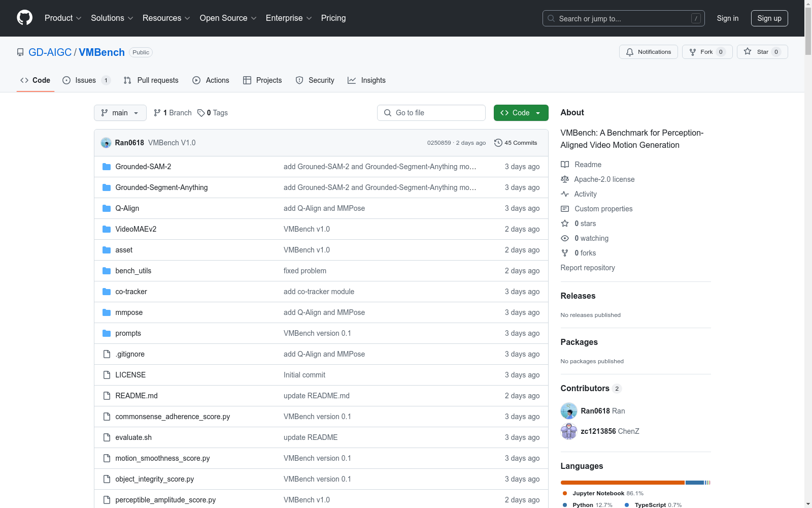Go to the Security tab

315,80
